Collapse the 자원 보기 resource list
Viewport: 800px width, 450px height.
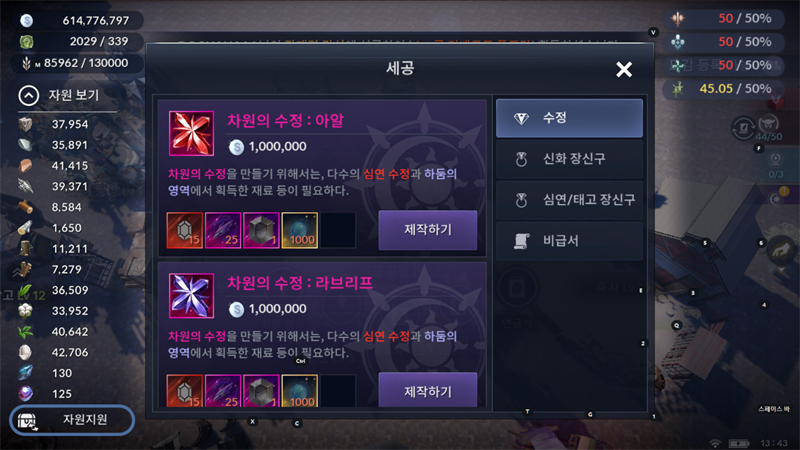pos(29,95)
